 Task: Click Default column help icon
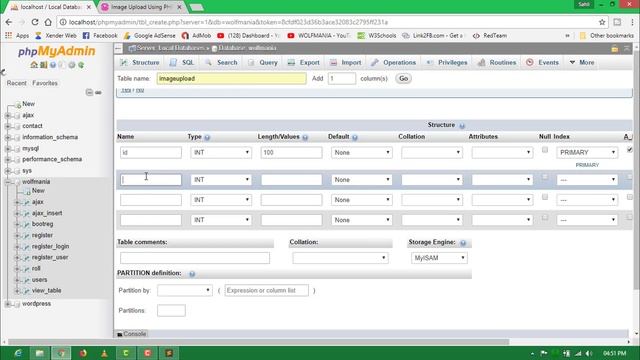tap(355, 138)
